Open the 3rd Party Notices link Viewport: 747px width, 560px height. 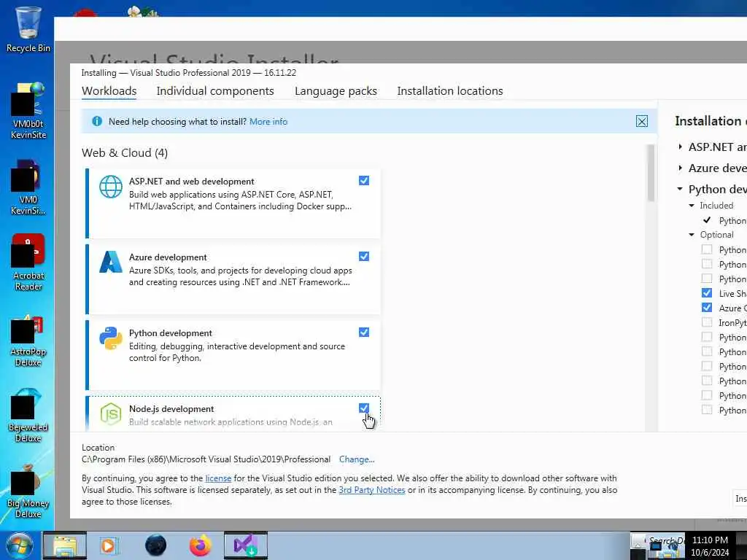coord(372,490)
